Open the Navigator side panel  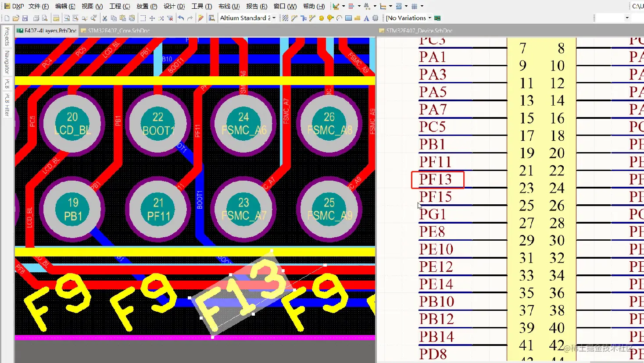(x=7, y=62)
